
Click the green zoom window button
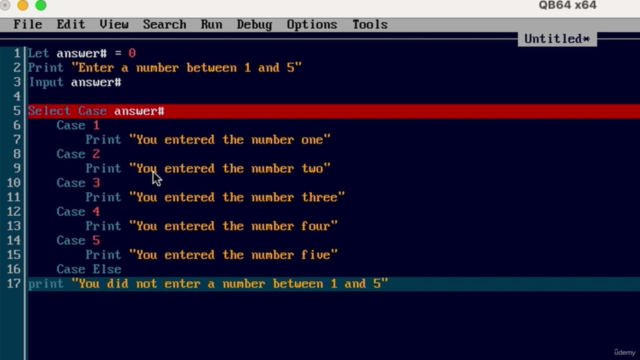[x=41, y=5]
